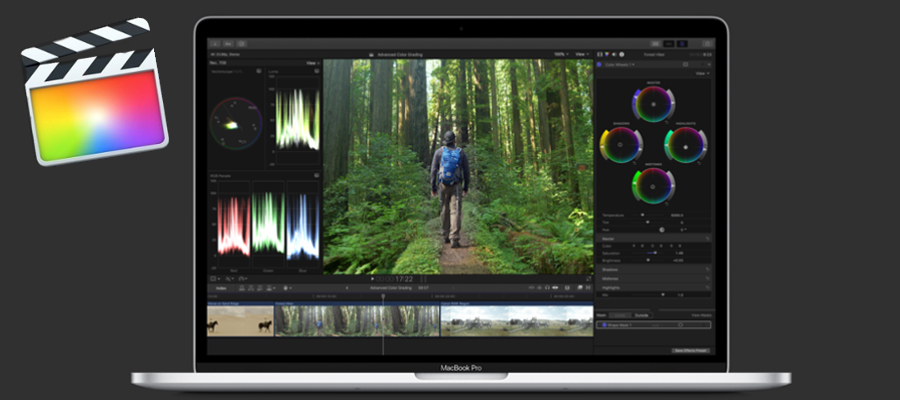Click the Vectorscope display

pyautogui.click(x=236, y=126)
